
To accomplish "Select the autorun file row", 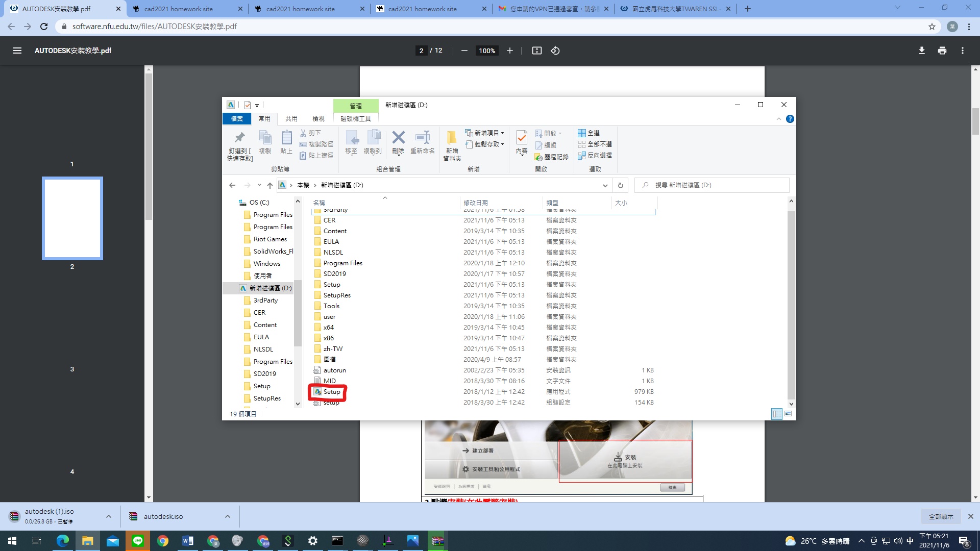I will click(483, 370).
